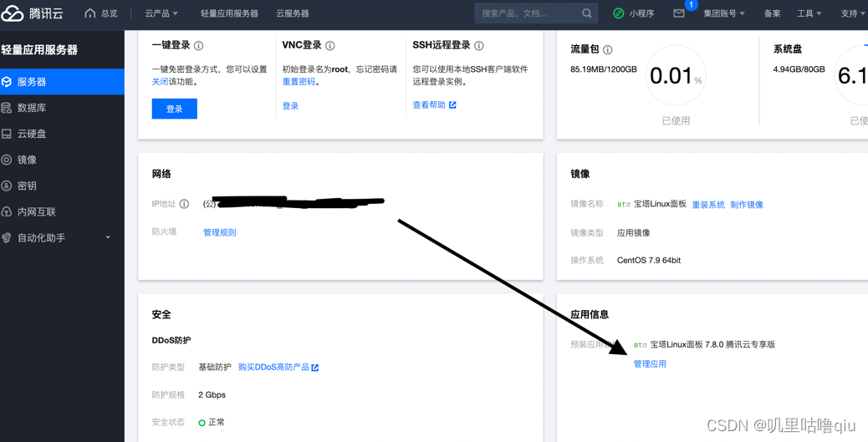
Task: Open the 购买DDoS高防产品 link
Action: [x=273, y=367]
